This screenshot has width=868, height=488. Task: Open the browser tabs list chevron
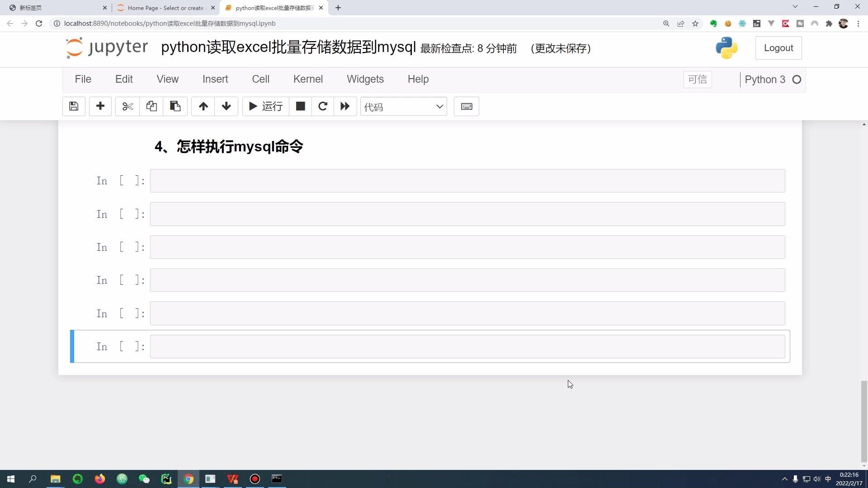click(x=795, y=6)
